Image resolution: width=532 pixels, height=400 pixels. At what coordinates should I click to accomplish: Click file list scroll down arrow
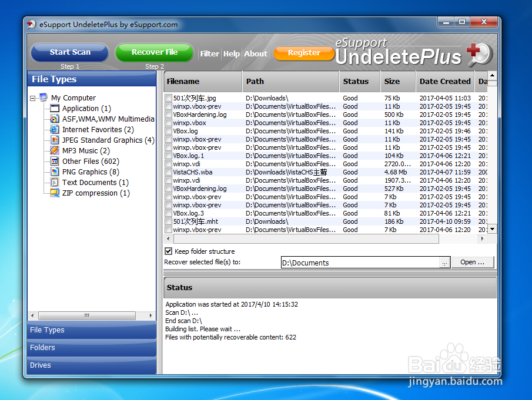click(x=492, y=229)
